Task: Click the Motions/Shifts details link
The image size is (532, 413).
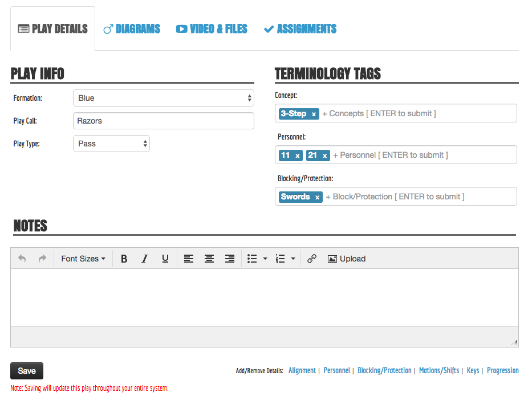Action: (438, 370)
